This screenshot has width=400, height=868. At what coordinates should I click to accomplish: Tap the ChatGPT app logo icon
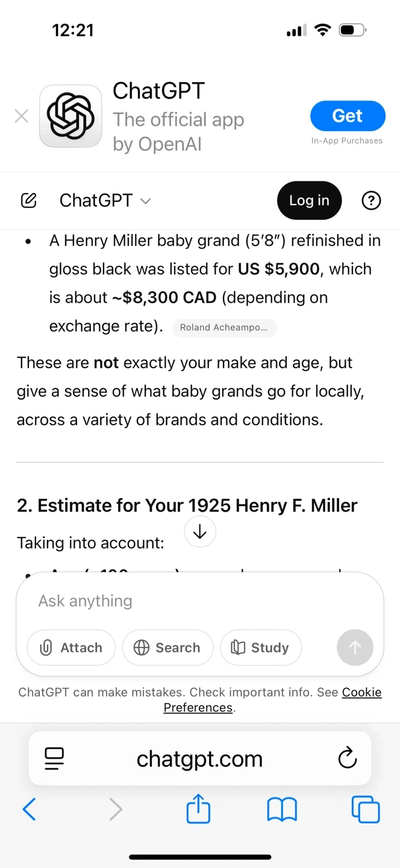pyautogui.click(x=70, y=116)
